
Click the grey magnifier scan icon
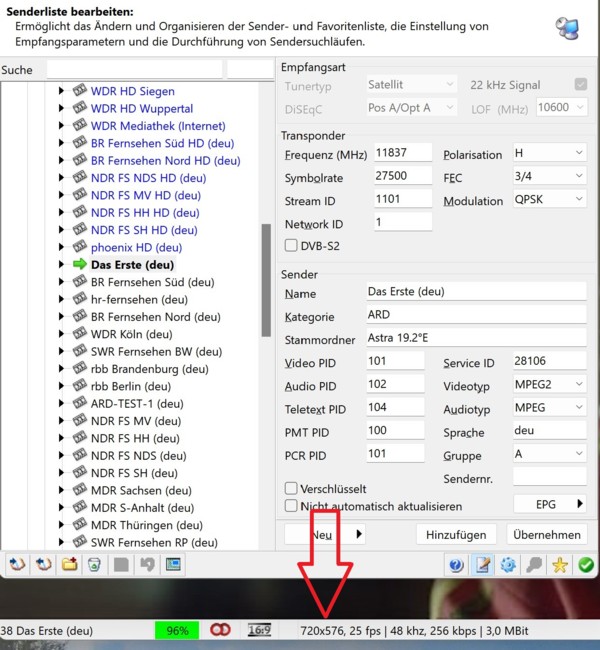(534, 565)
